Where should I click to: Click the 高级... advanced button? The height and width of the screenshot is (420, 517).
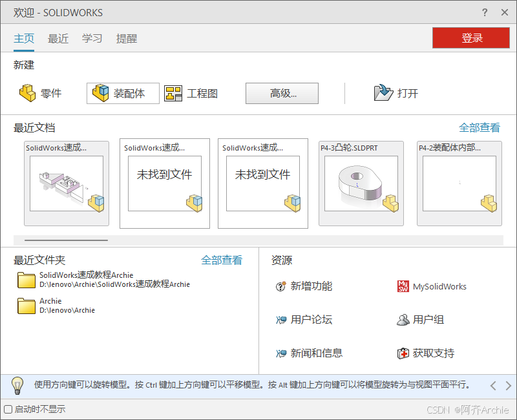282,93
